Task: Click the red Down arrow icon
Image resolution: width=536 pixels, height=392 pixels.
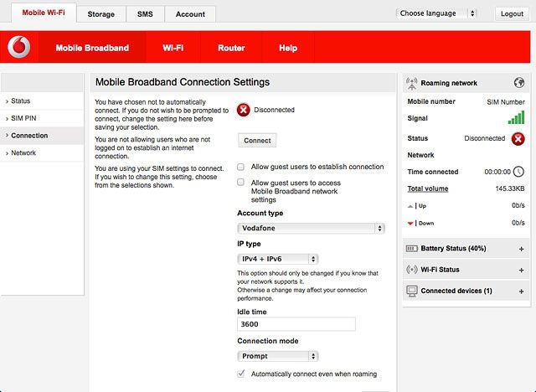Action: pos(410,224)
